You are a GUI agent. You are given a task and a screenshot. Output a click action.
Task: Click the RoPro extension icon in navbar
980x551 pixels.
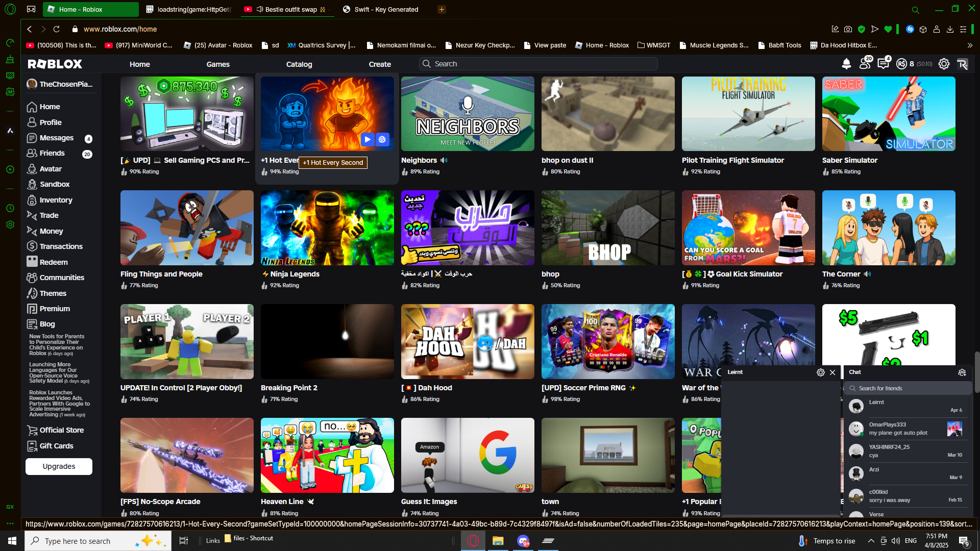962,64
